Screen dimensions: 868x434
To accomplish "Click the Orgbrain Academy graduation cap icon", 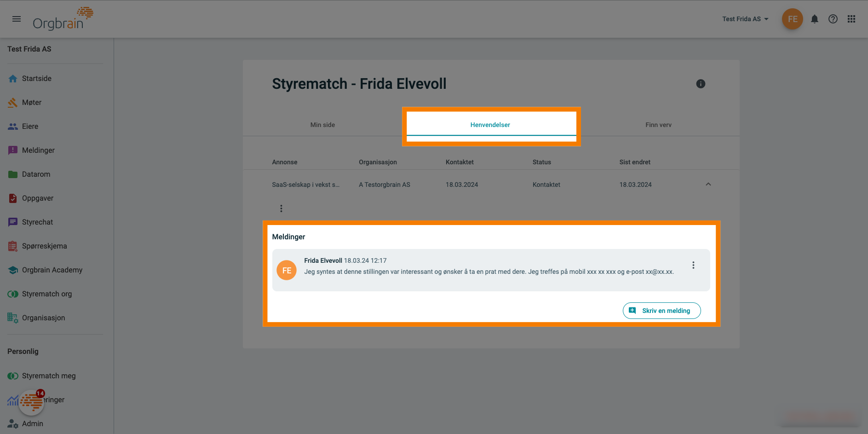I will 13,270.
